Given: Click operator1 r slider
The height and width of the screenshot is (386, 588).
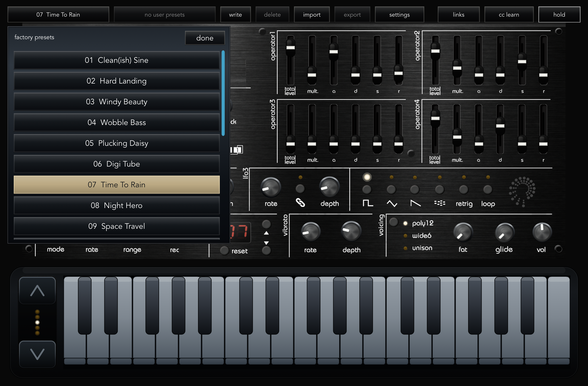Looking at the screenshot, I should point(398,73).
